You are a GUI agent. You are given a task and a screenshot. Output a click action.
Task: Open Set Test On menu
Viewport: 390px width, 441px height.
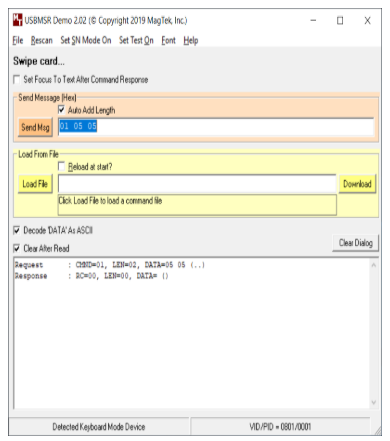(x=136, y=41)
